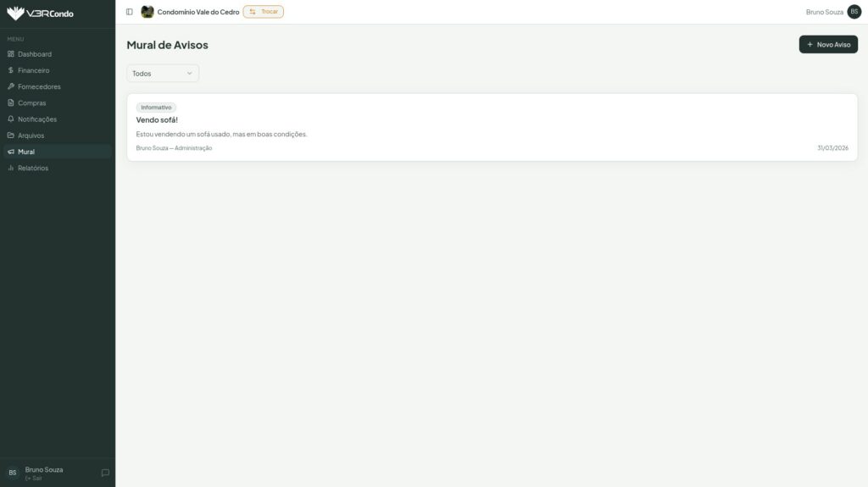868x487 pixels.
Task: Click the dollar sign icon for Financeiro
Action: tap(11, 70)
